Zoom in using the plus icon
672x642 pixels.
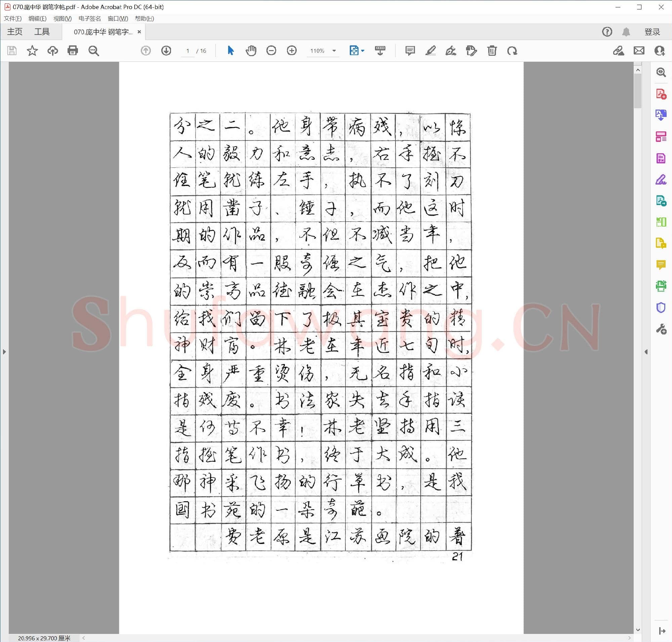(292, 51)
